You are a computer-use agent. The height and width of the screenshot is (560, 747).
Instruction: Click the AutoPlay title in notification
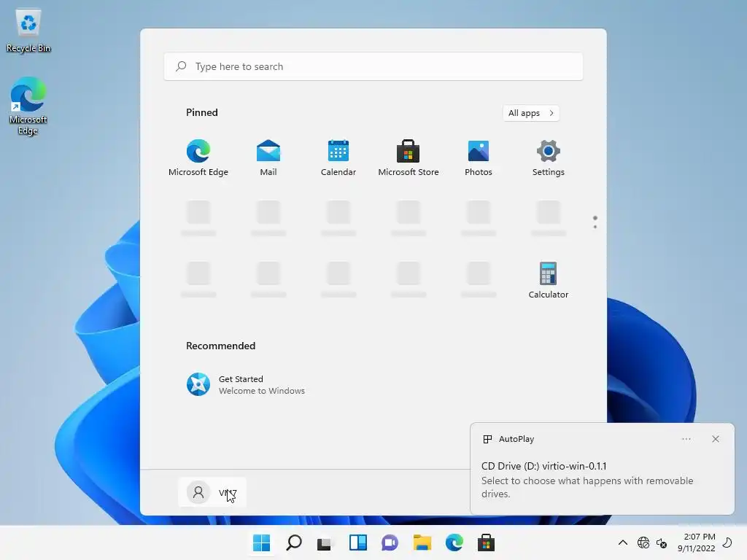tap(516, 439)
